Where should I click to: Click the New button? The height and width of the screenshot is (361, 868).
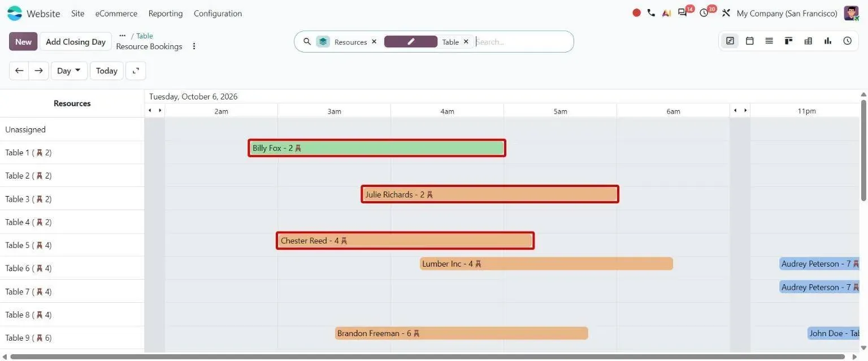pos(23,41)
